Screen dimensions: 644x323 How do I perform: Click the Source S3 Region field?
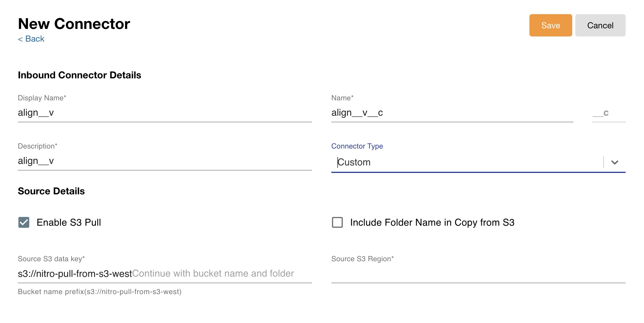478,274
